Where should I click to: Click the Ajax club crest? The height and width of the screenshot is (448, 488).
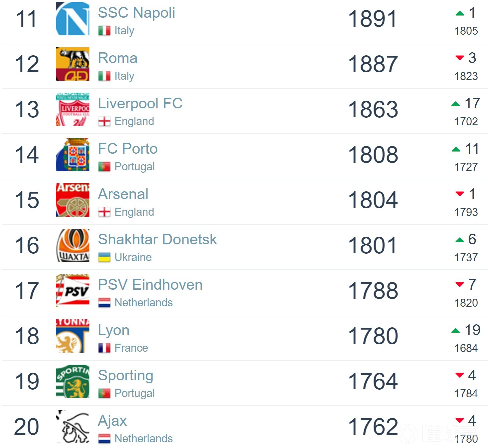click(72, 427)
